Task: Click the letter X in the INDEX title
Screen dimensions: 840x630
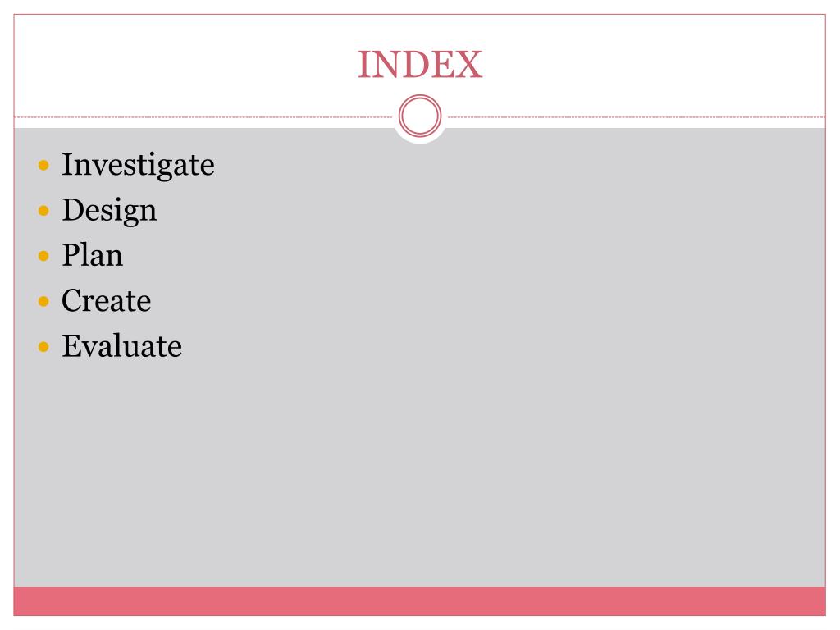Action: 470,65
